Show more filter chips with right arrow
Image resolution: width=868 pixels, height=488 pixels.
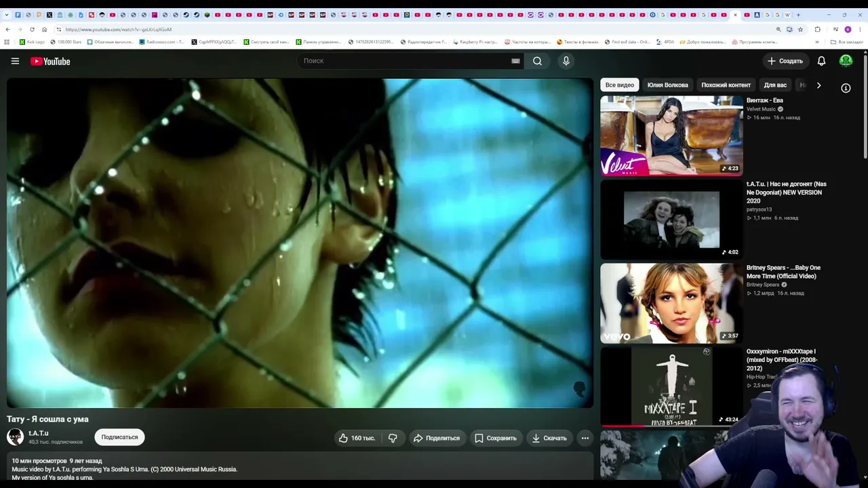coord(818,85)
